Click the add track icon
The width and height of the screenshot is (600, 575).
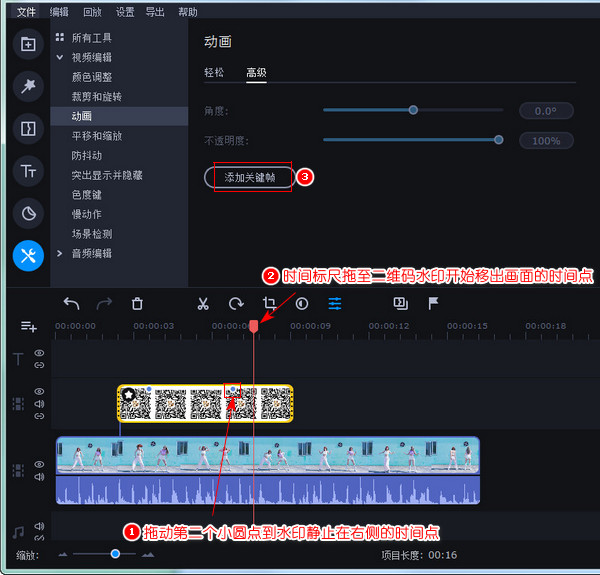(29, 326)
